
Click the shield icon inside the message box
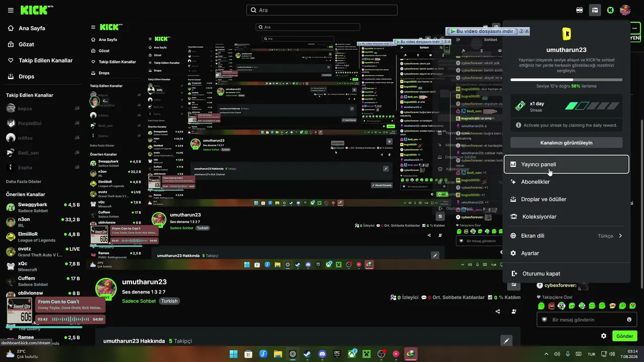point(544,320)
